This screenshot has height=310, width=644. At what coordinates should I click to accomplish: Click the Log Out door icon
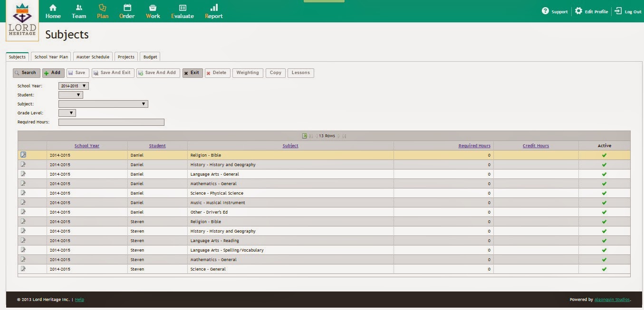pyautogui.click(x=618, y=10)
